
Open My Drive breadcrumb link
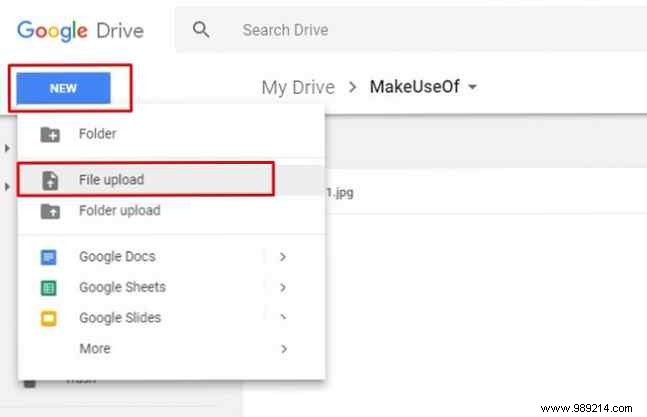pos(298,87)
